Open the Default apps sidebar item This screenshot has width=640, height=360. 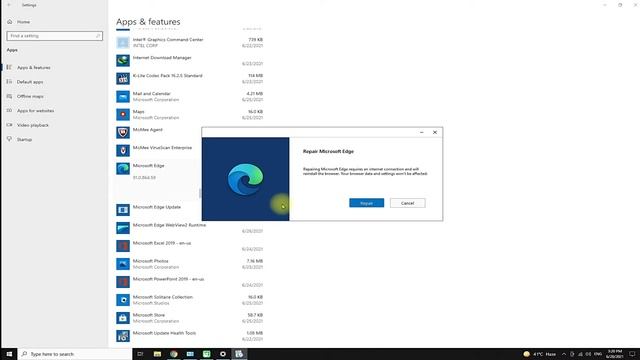(x=30, y=82)
